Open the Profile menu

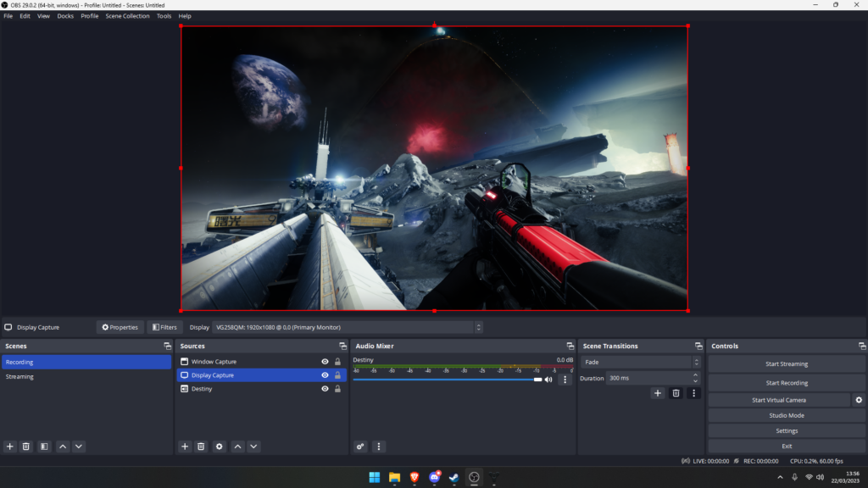(x=89, y=16)
